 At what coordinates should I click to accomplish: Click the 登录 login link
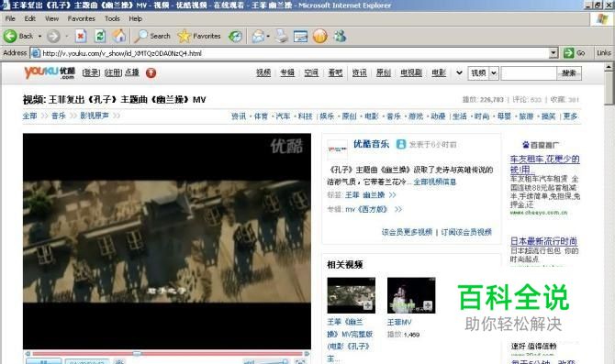(91, 72)
